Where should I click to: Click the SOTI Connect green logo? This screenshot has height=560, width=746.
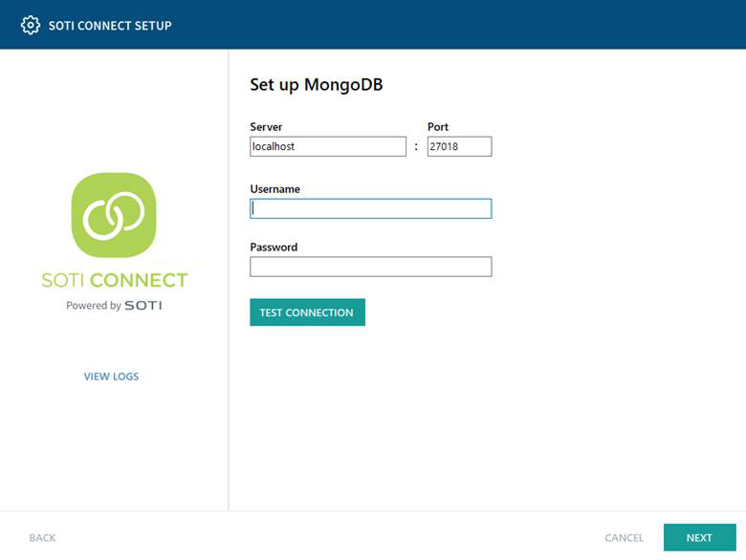(114, 215)
